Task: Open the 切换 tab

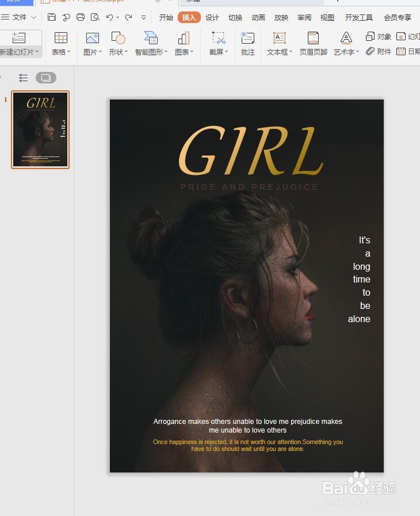Action: point(235,17)
